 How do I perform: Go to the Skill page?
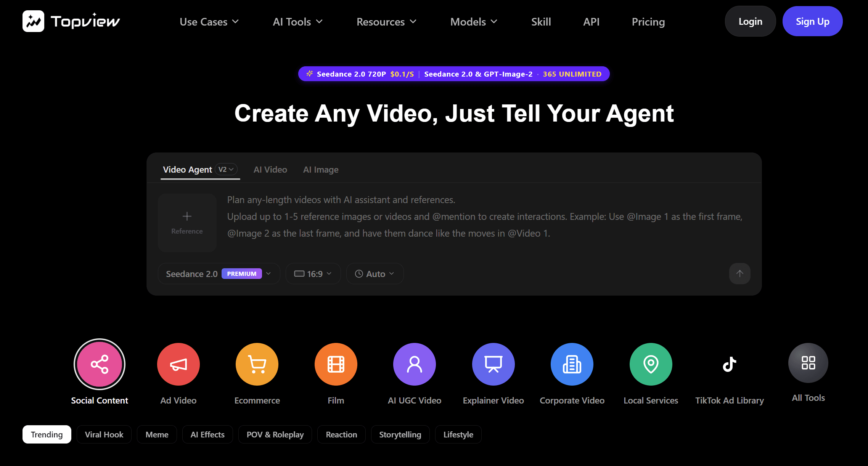[541, 22]
